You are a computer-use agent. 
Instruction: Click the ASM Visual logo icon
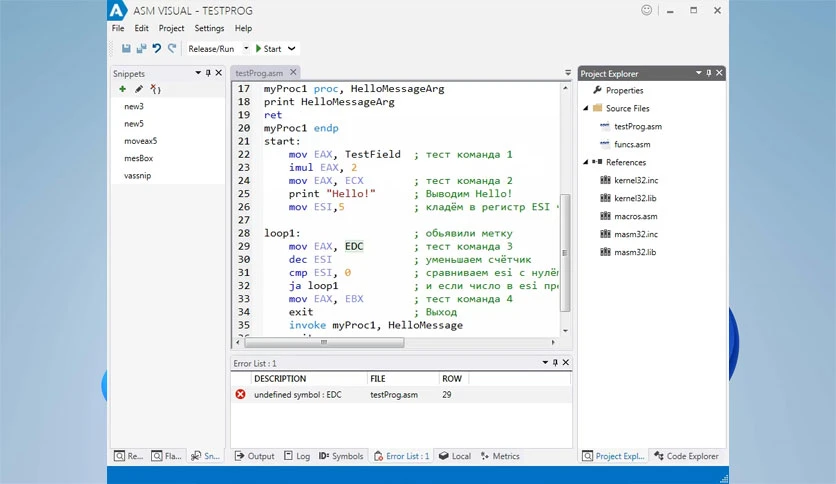click(x=117, y=10)
